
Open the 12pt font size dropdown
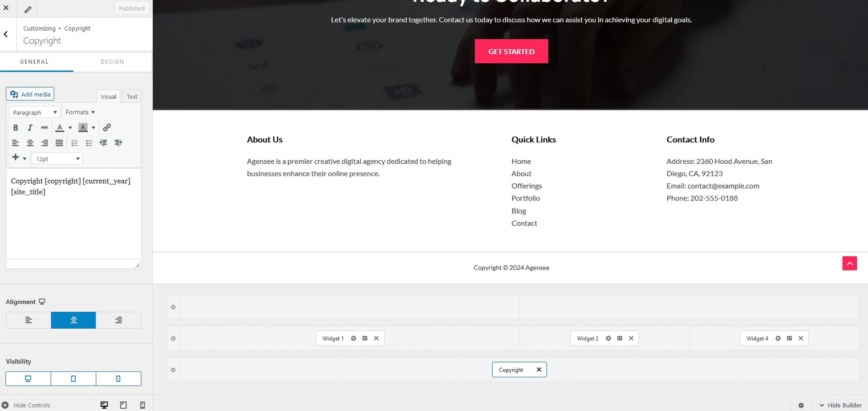[57, 159]
